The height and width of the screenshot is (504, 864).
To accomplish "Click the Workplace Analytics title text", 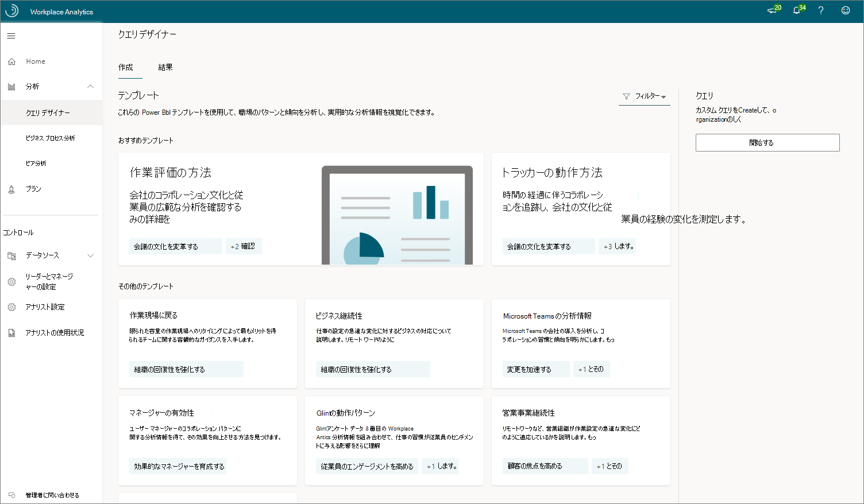I will pos(61,11).
